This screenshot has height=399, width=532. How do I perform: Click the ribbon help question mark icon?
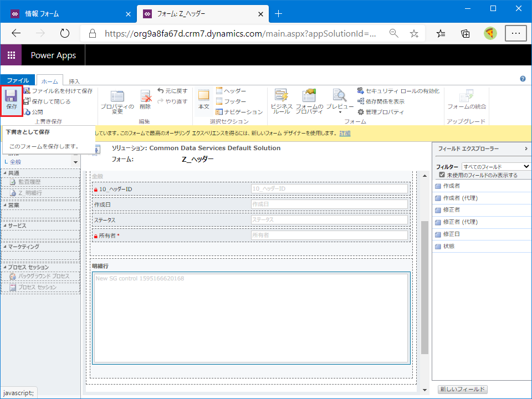pyautogui.click(x=523, y=79)
